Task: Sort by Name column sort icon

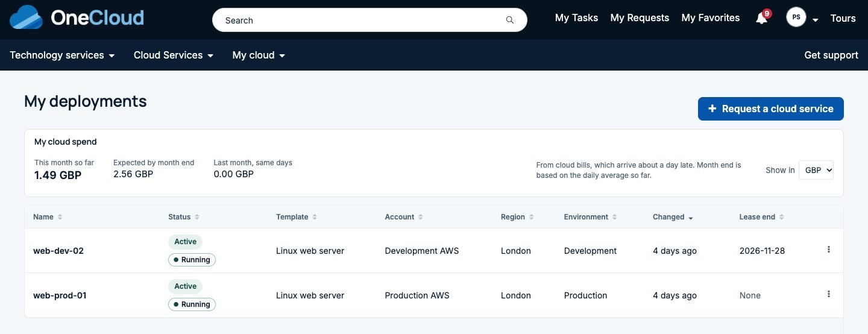Action: point(60,217)
